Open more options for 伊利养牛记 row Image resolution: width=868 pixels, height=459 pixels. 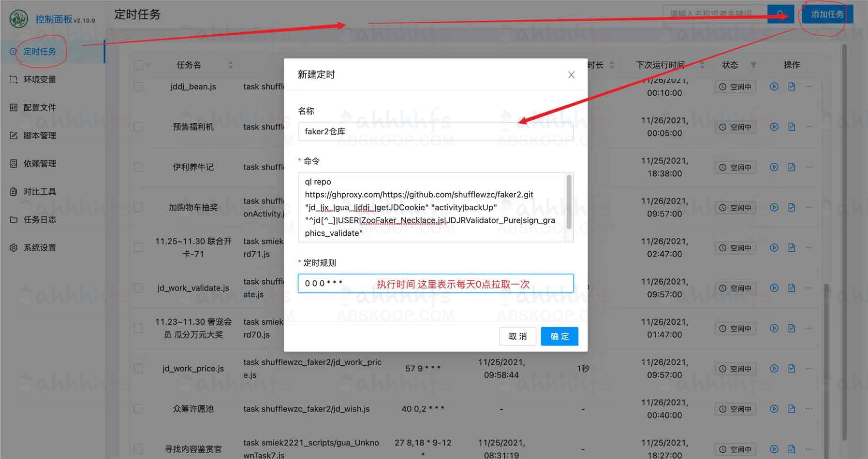(x=809, y=167)
